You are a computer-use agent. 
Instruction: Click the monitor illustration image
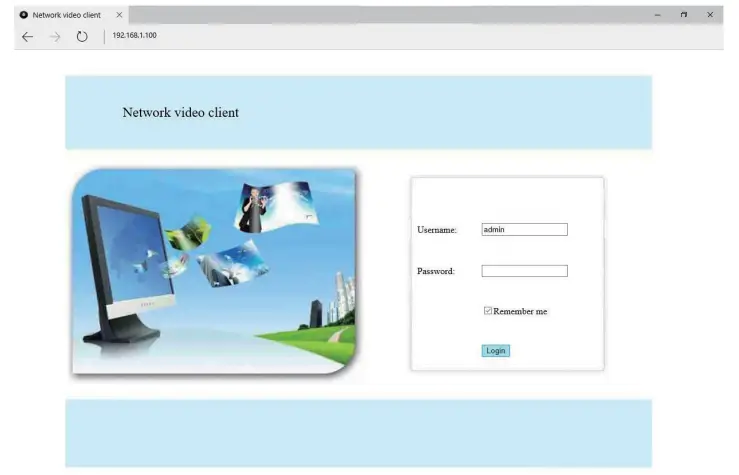[214, 272]
